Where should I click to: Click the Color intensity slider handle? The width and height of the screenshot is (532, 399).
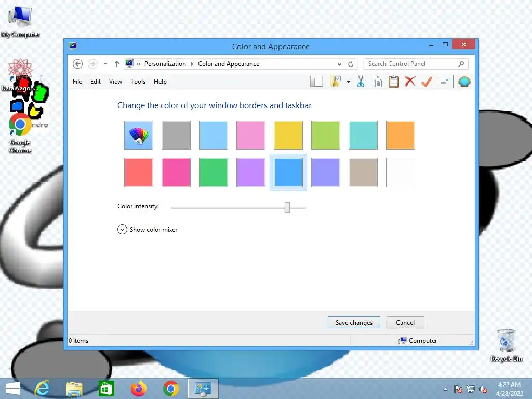tap(287, 207)
